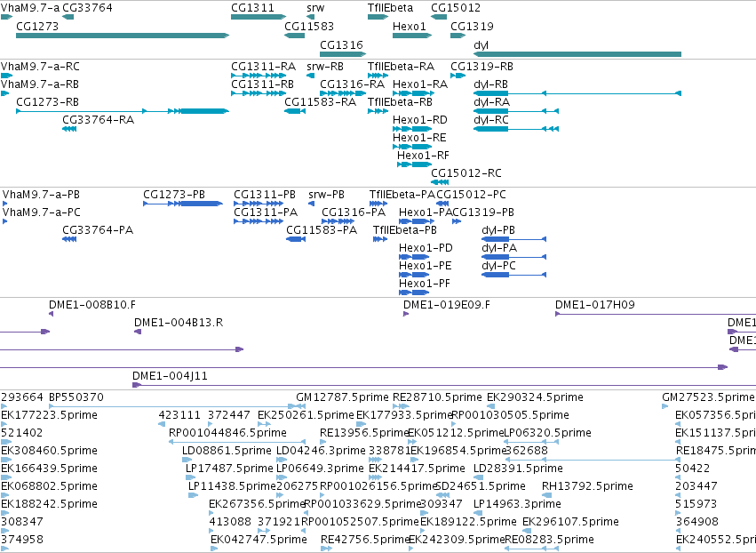
Task: Open the CG15012-PC protein label
Action: [x=471, y=195]
